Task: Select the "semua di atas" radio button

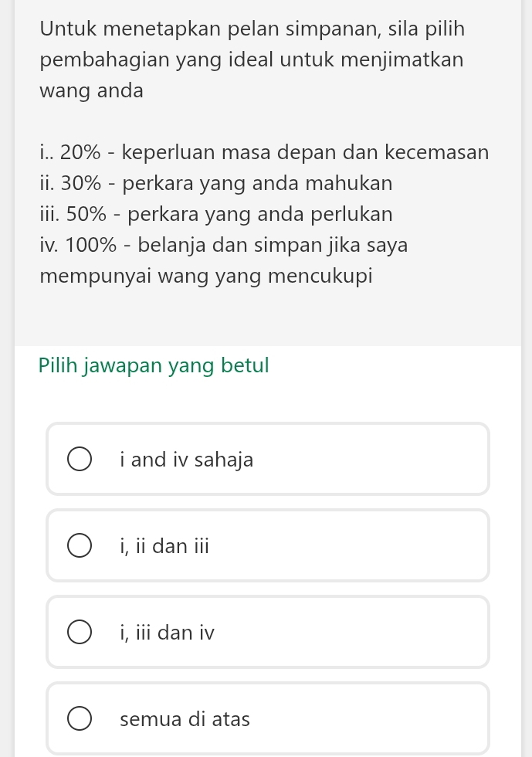Action: click(80, 719)
